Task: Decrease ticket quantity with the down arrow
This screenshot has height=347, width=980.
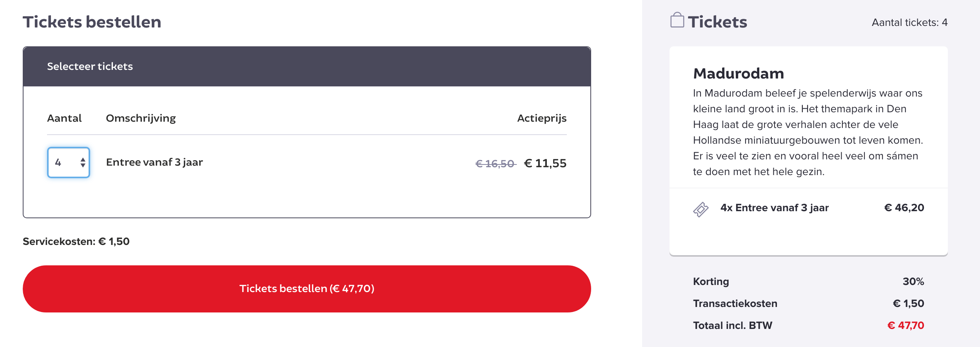Action: (83, 166)
